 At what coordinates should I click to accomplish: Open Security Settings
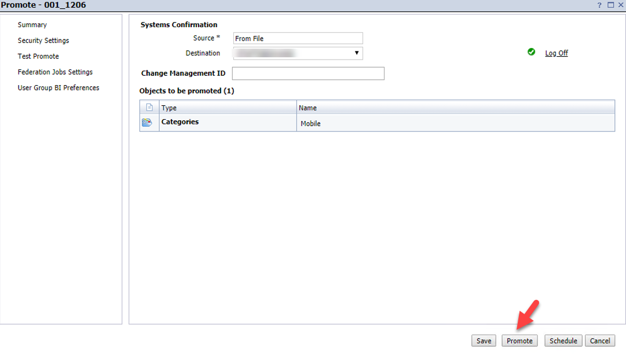43,41
